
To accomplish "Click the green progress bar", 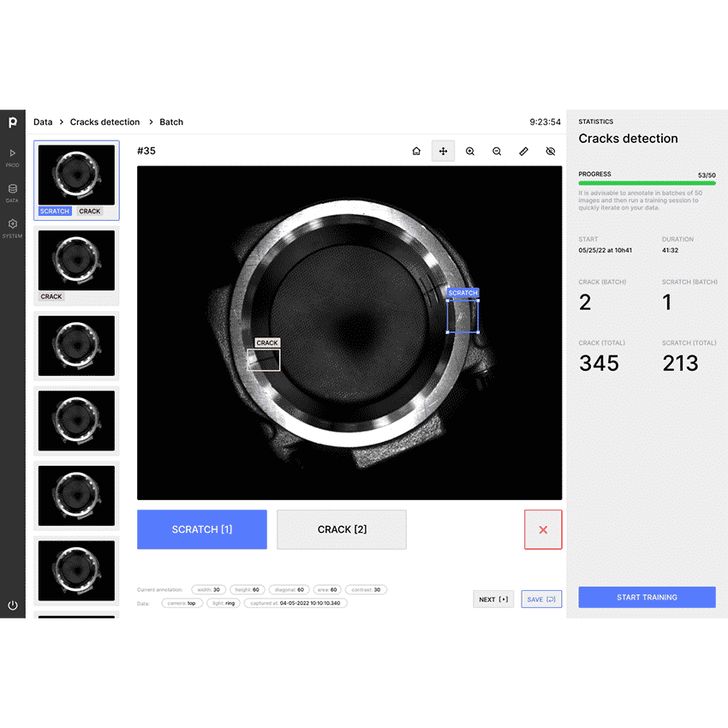I will coord(647,183).
